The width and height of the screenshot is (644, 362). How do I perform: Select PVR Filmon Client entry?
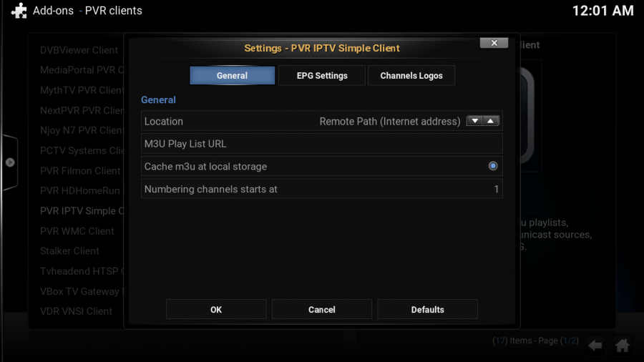click(x=80, y=171)
